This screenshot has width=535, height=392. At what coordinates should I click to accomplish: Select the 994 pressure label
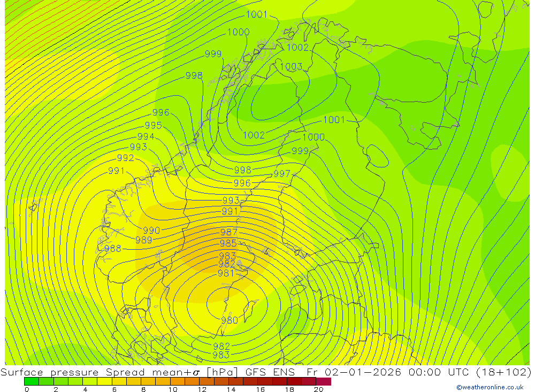[146, 136]
